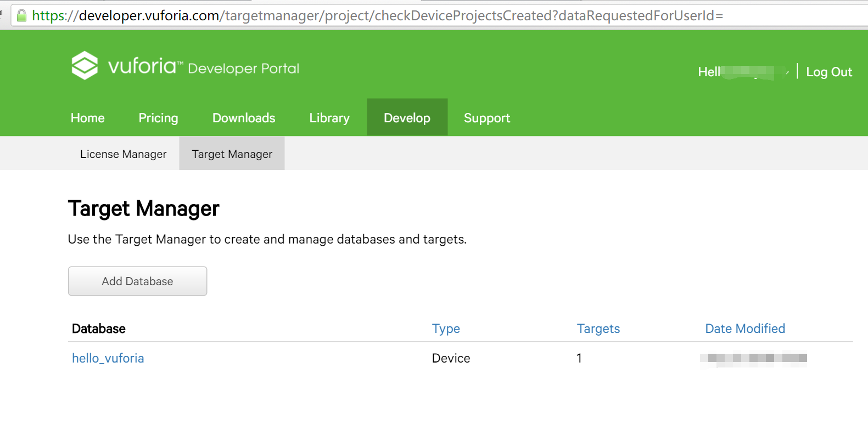
Task: Open the Library section
Action: point(329,118)
